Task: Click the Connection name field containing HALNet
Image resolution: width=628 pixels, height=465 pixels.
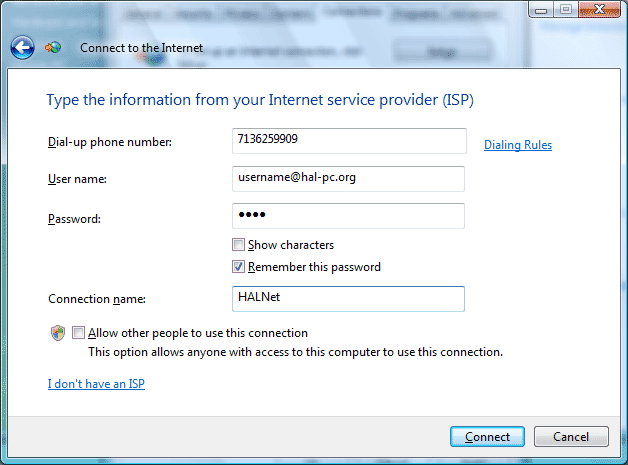Action: [x=347, y=299]
